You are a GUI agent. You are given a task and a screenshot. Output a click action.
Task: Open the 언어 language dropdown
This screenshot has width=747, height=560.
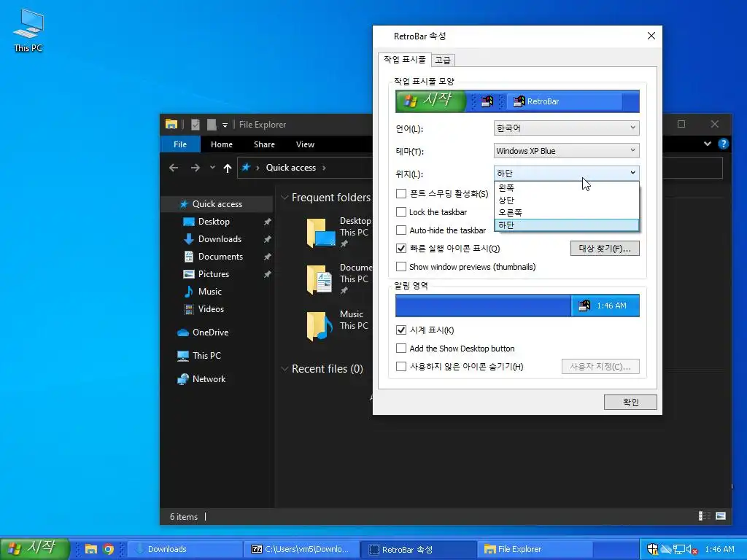tap(566, 128)
